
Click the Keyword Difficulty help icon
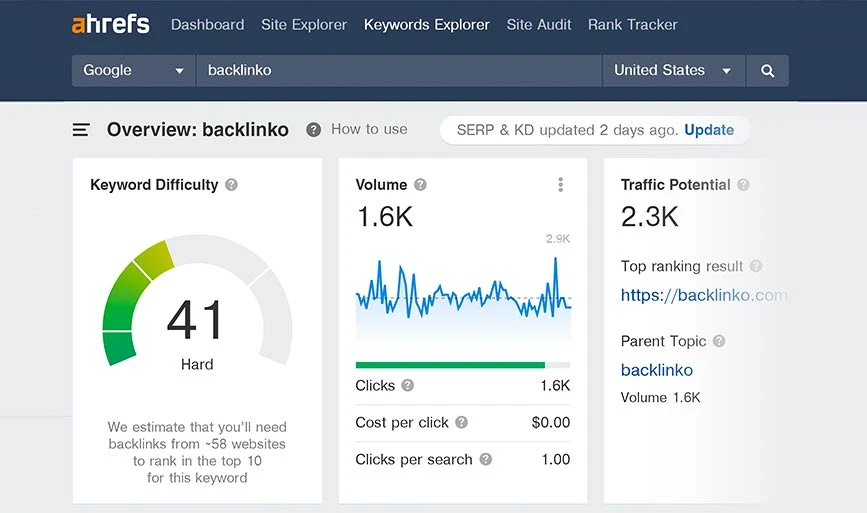point(231,185)
